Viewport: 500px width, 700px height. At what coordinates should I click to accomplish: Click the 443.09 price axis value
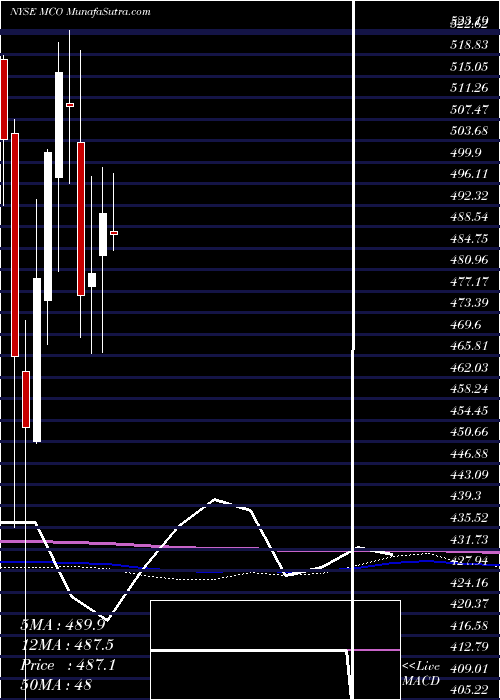click(469, 475)
